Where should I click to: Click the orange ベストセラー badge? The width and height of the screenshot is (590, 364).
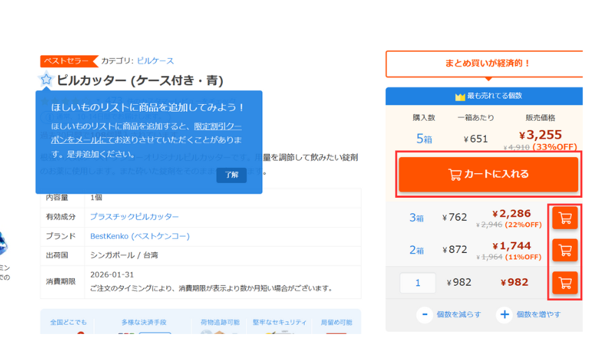click(68, 61)
